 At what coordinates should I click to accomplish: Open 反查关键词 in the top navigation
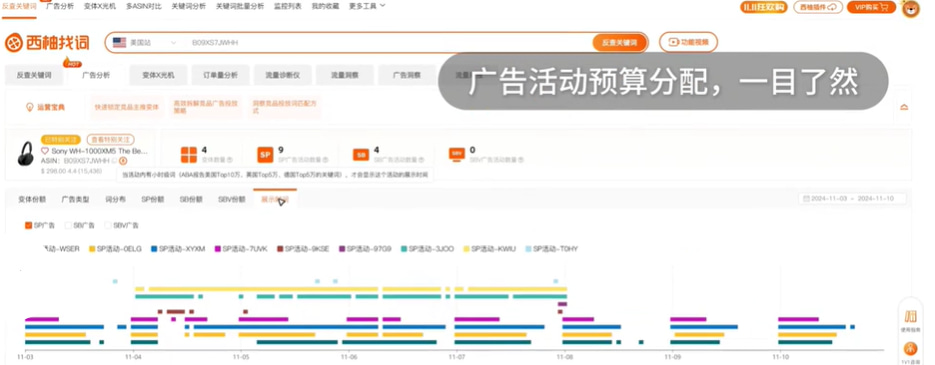point(19,6)
